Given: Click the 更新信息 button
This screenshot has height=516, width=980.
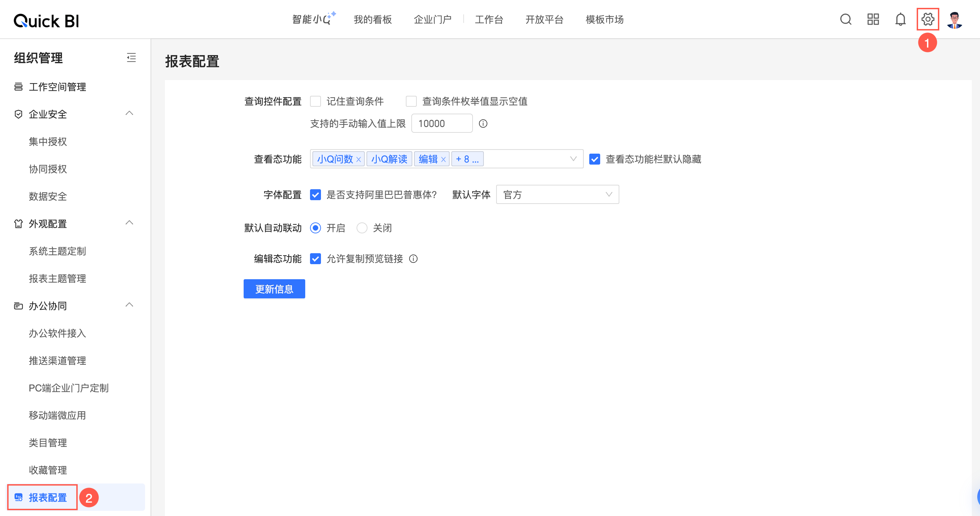Looking at the screenshot, I should click(274, 289).
